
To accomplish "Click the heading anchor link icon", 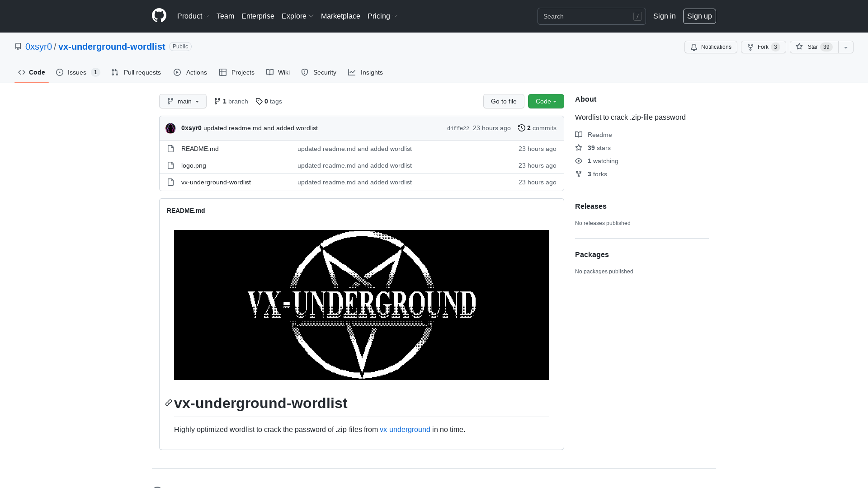I will click(169, 403).
